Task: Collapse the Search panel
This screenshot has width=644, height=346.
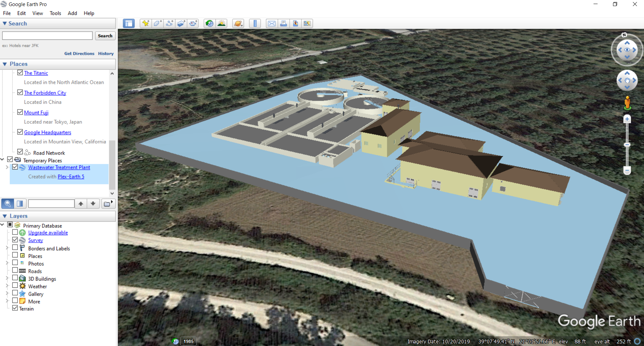Action: pos(5,24)
